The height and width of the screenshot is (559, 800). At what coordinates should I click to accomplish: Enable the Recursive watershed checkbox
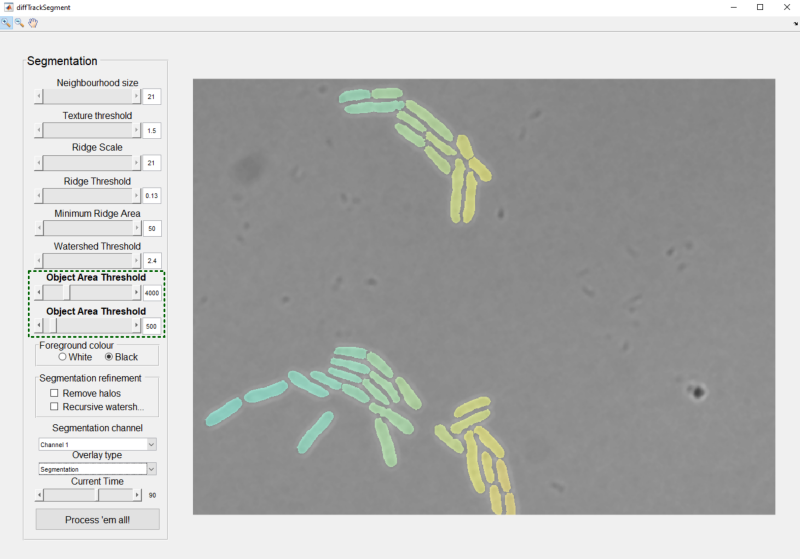[x=54, y=406]
